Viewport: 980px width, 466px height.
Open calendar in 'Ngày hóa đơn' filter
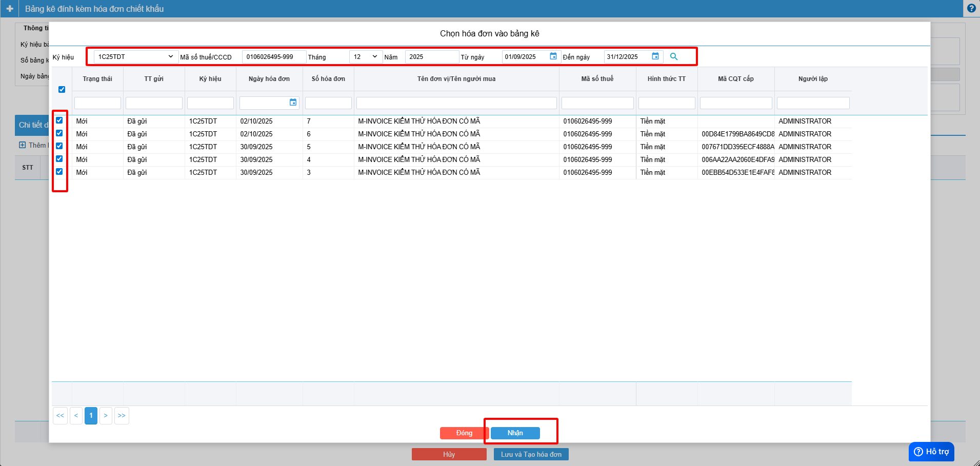[x=293, y=103]
